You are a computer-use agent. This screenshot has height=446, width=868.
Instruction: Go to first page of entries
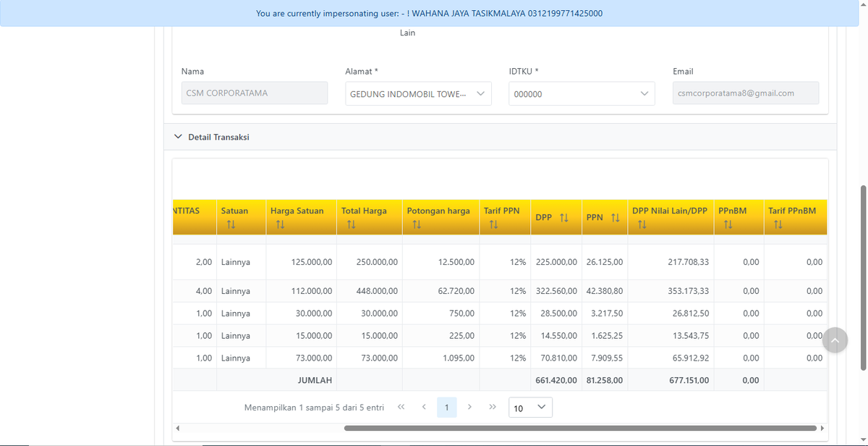coord(401,407)
